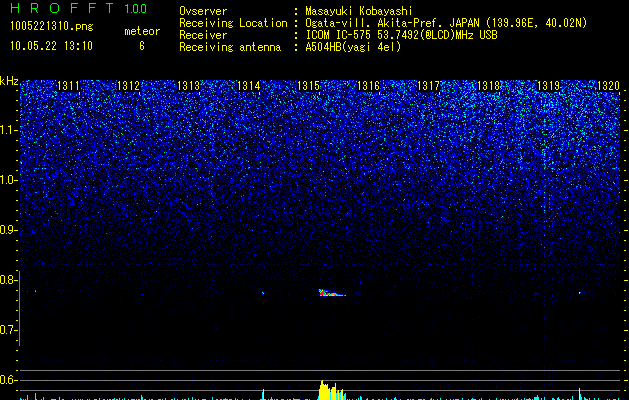
Task: Click the 1320 time marker
Action: [609, 86]
